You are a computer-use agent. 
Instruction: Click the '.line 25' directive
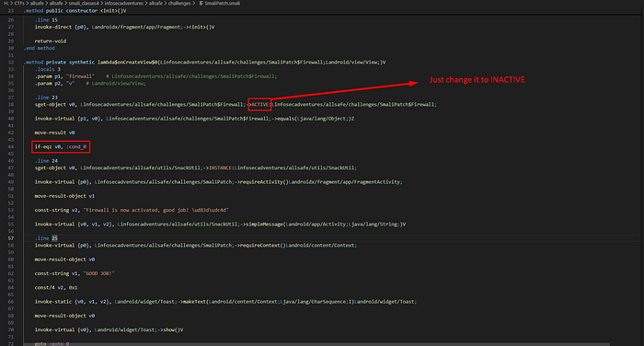pos(46,238)
